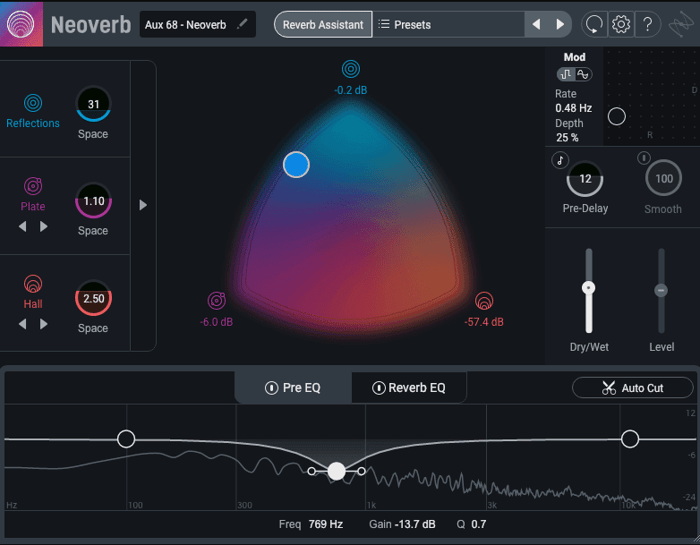Click the -0.2 dB Reflections level readout

[x=351, y=90]
